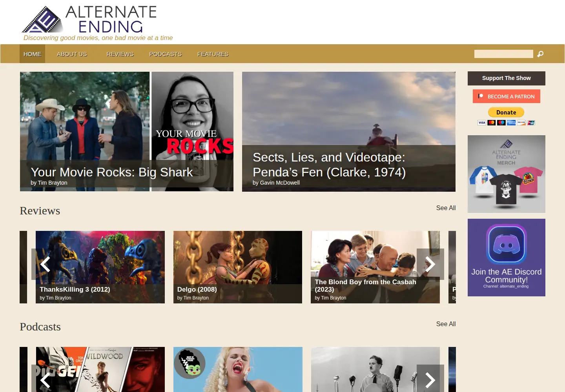Screen dimensions: 565x392
Task: Open the black-and-white Chaplin podcast thumbnail
Action: (375, 369)
